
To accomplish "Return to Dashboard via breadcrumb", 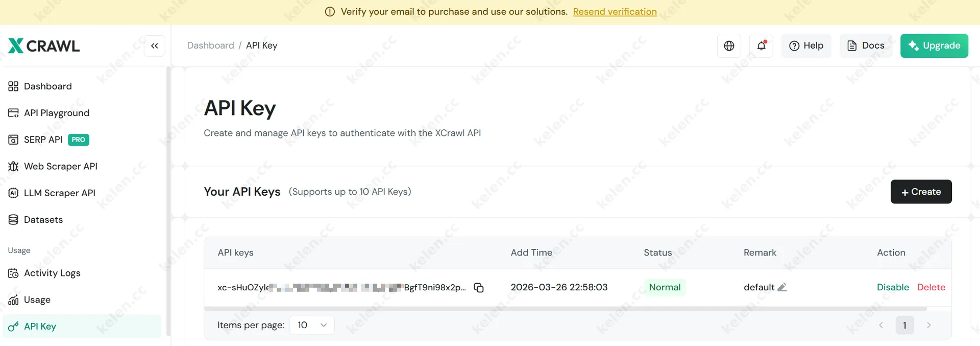I will 210,45.
